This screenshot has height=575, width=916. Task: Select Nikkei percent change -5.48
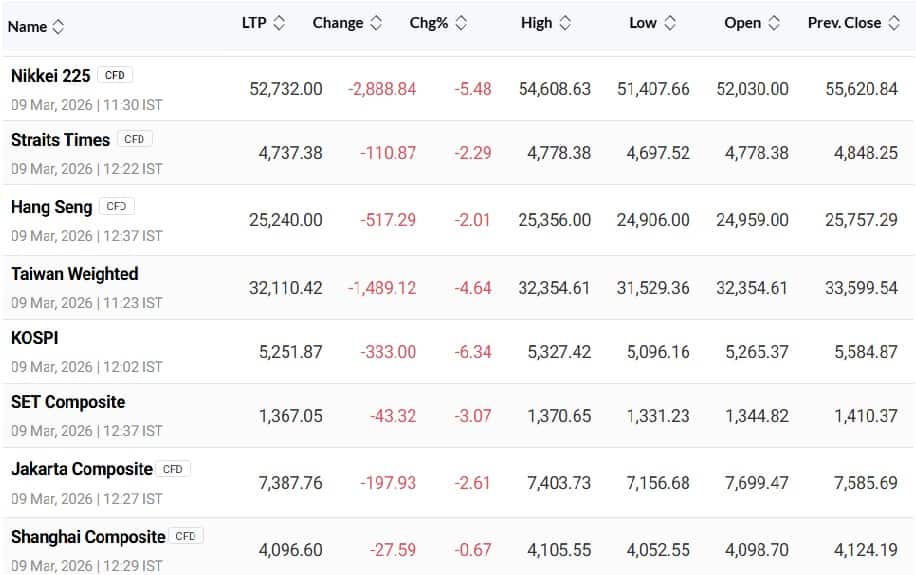[473, 89]
